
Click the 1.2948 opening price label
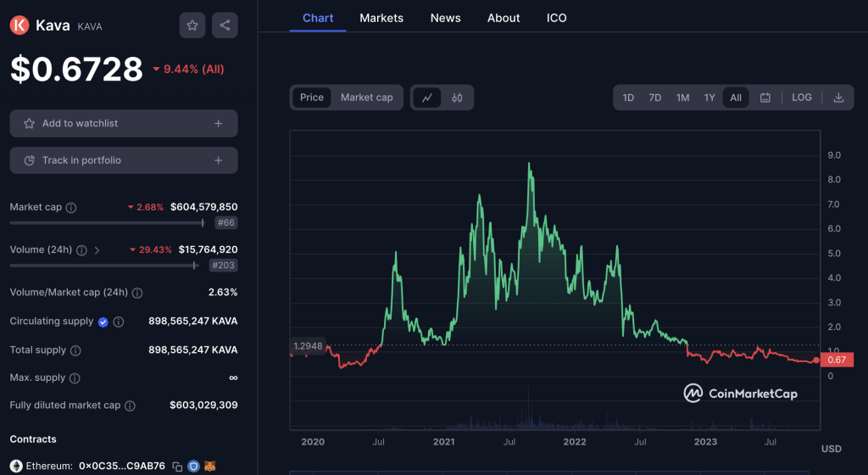308,346
